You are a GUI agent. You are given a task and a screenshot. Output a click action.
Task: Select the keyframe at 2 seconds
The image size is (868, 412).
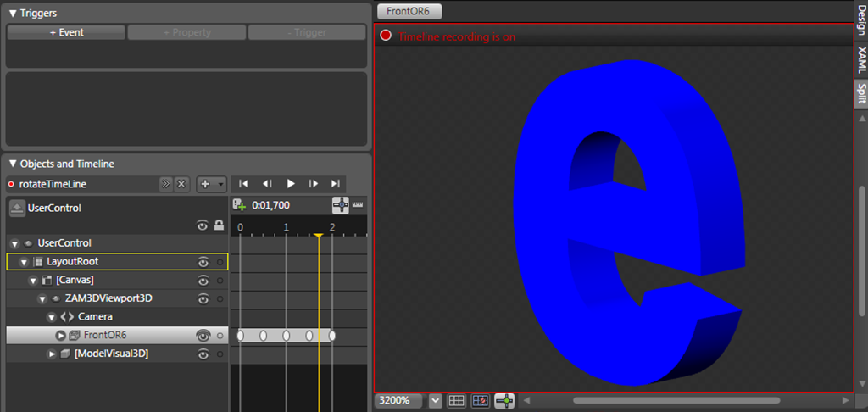coord(332,336)
